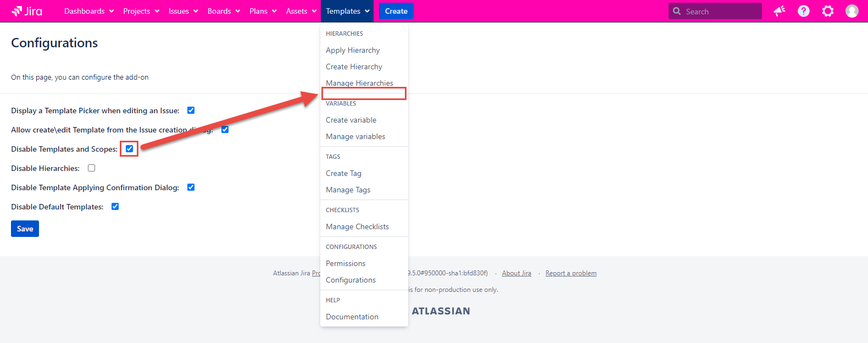868x343 pixels.
Task: Click the Jira logo in header
Action: 27,11
